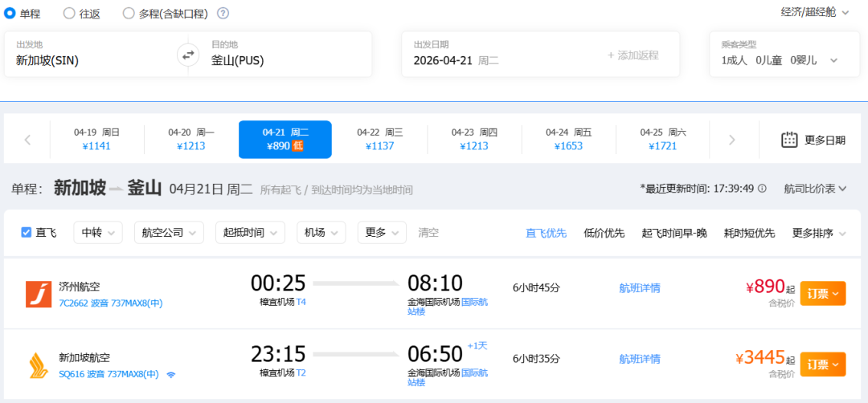
Task: Open the calendar icon for more dates
Action: (x=789, y=140)
